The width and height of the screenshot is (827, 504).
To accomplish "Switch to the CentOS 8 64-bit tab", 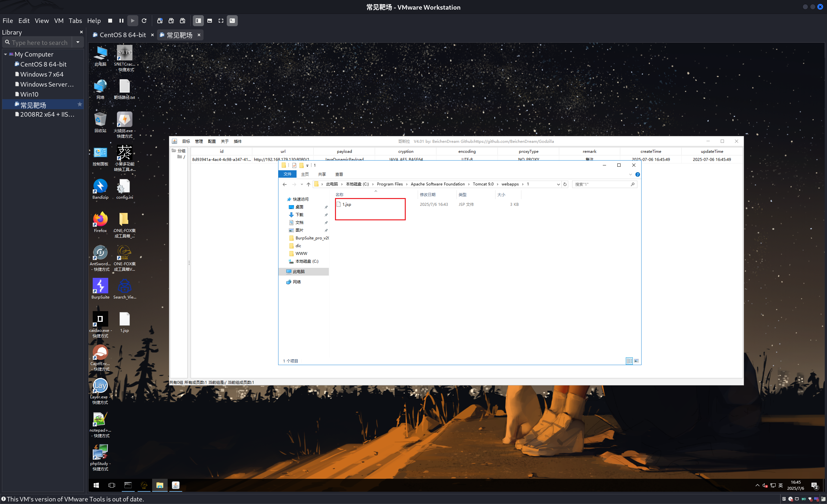I will click(122, 35).
